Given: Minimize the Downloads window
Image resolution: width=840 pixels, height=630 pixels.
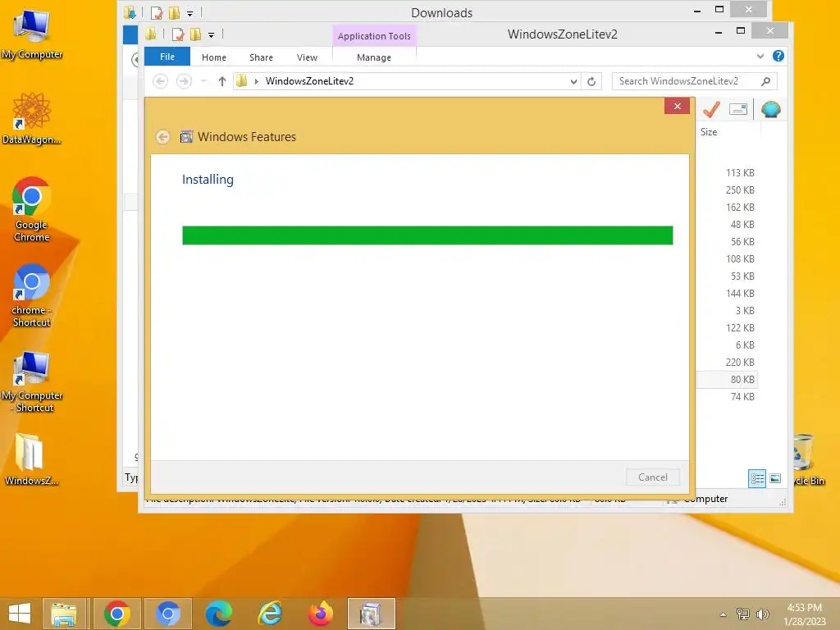Looking at the screenshot, I should [x=697, y=11].
